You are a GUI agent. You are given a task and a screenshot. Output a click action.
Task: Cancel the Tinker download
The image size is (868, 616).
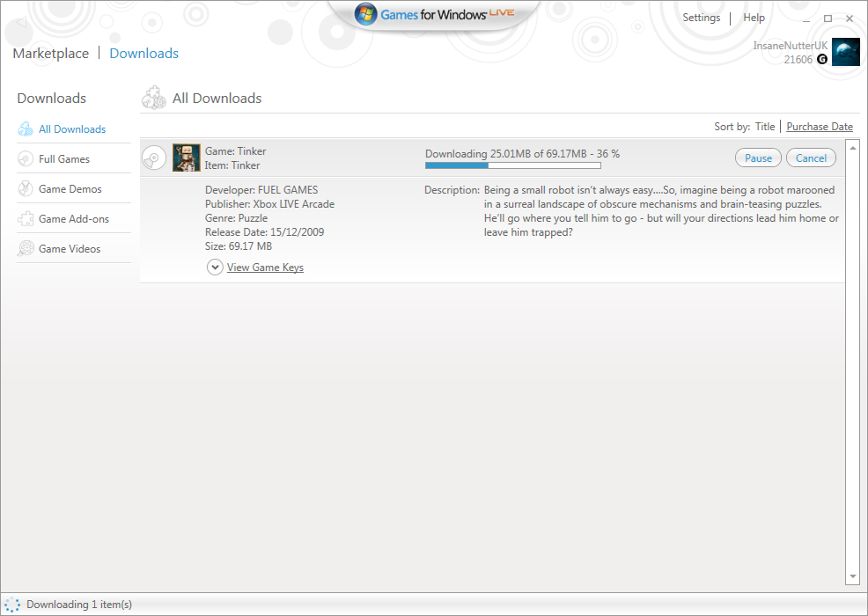[811, 158]
